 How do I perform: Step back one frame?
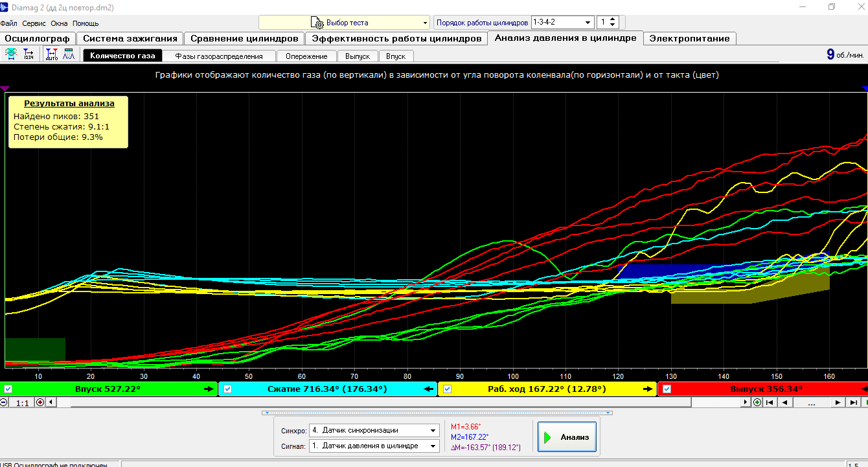click(785, 402)
